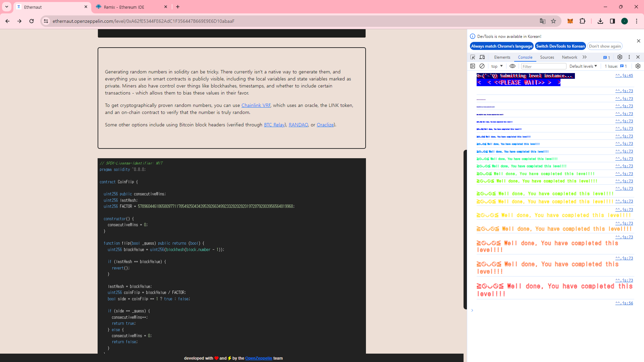Screen dimensions: 644x362
Task: Click the 'PLEASE WAIT' console banner
Action: point(519,83)
